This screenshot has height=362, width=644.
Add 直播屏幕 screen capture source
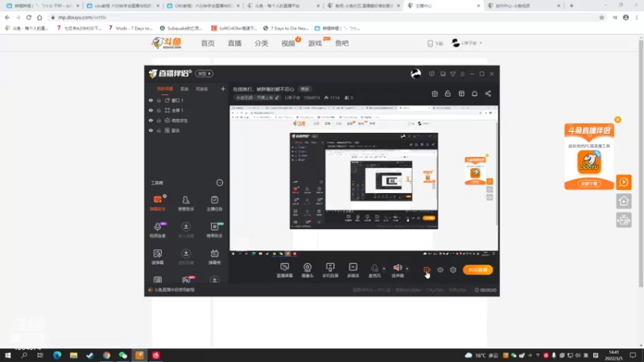(x=285, y=270)
